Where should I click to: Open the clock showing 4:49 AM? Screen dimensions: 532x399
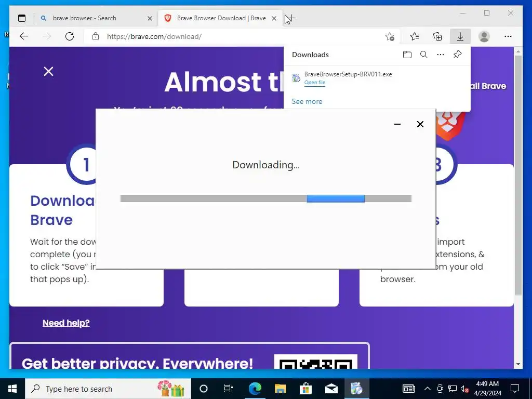tap(487, 389)
